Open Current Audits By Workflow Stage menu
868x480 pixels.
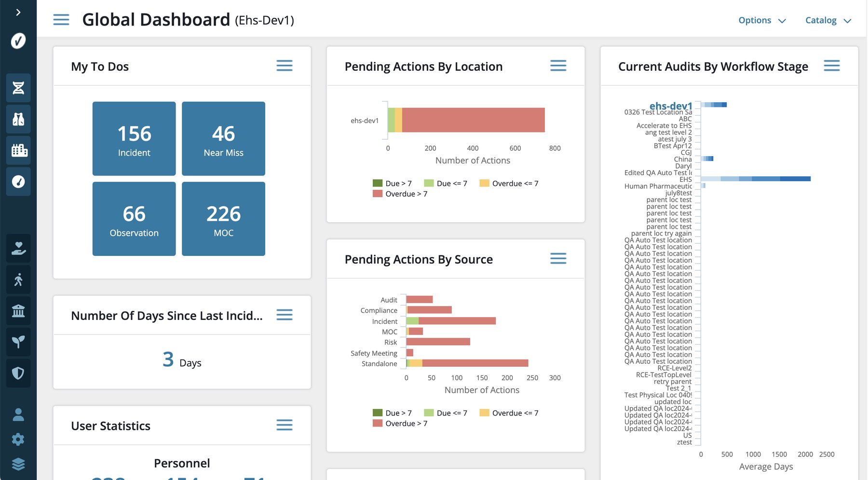pyautogui.click(x=832, y=66)
